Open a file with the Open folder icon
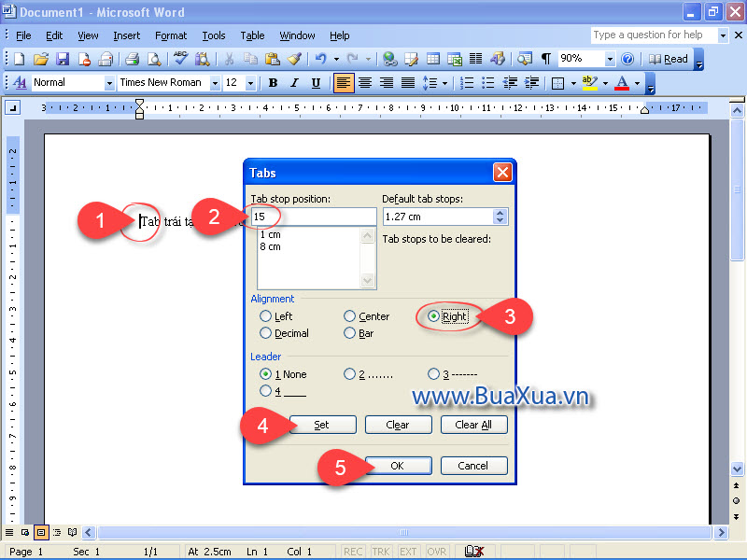Screen dimensions: 747x560 [x=41, y=59]
